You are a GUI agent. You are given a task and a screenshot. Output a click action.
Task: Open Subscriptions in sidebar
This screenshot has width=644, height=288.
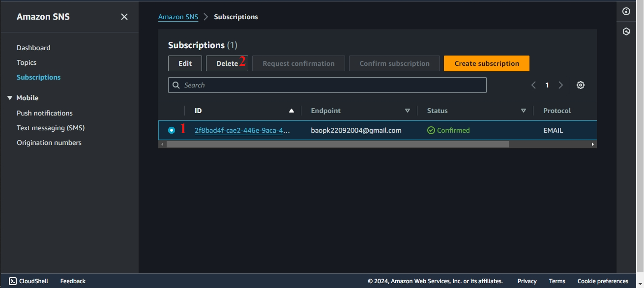coord(39,77)
